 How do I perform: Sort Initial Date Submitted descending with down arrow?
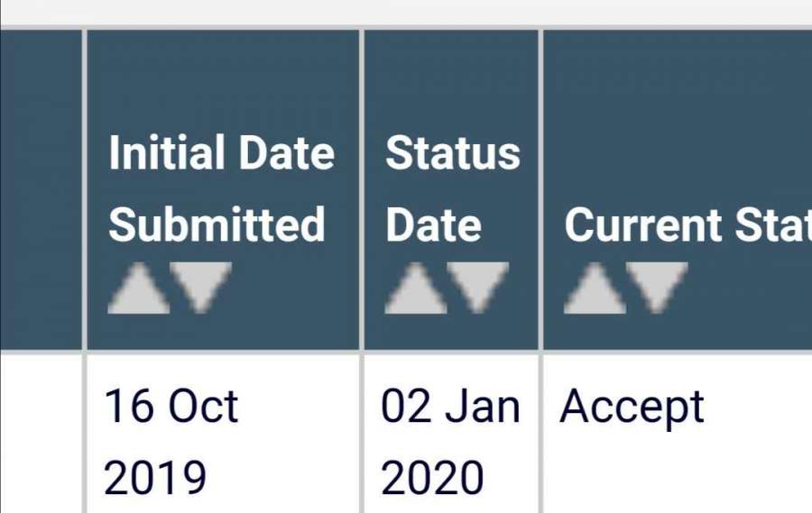click(202, 288)
